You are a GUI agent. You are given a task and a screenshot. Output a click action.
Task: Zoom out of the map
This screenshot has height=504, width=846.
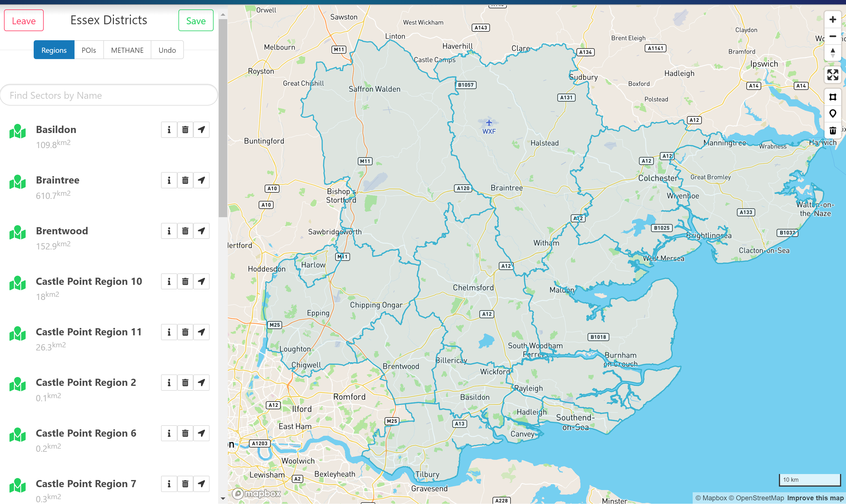pos(832,36)
